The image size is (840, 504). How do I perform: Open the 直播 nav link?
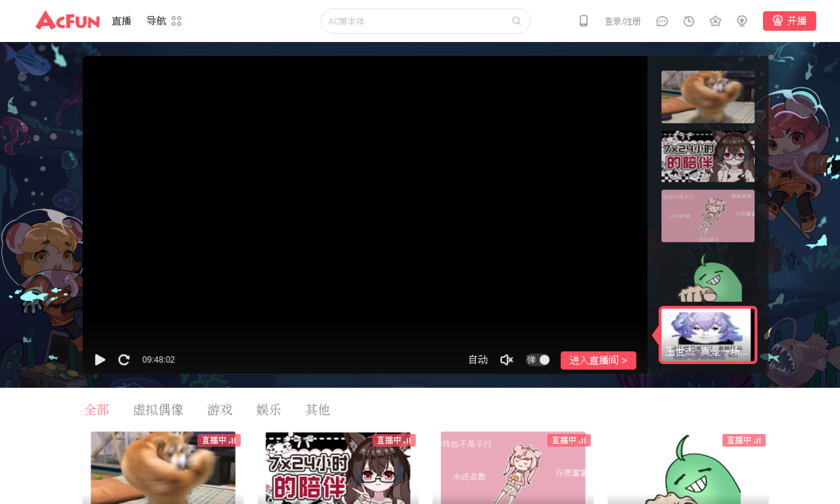121,21
